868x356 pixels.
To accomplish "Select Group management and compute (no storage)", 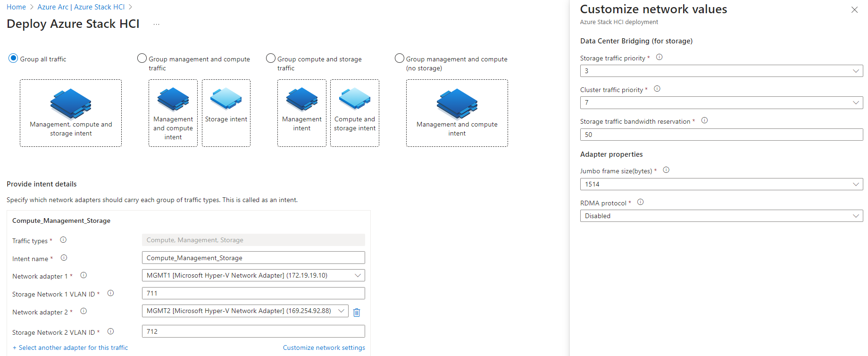I will coord(400,59).
